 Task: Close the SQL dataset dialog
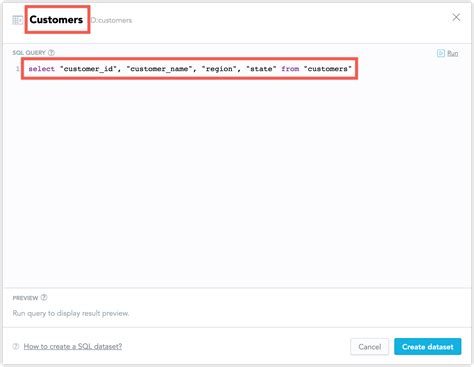pos(456,17)
